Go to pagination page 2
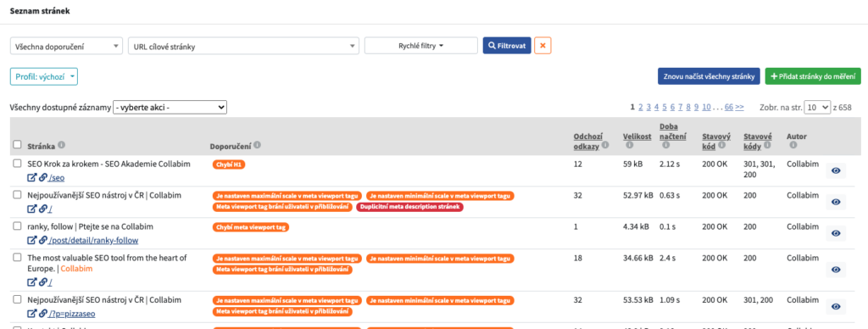The image size is (868, 329). pyautogui.click(x=641, y=108)
